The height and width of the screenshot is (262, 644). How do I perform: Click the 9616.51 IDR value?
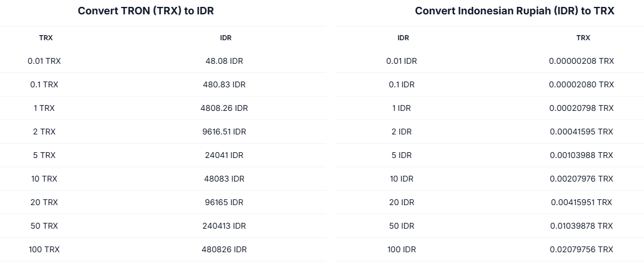224,132
